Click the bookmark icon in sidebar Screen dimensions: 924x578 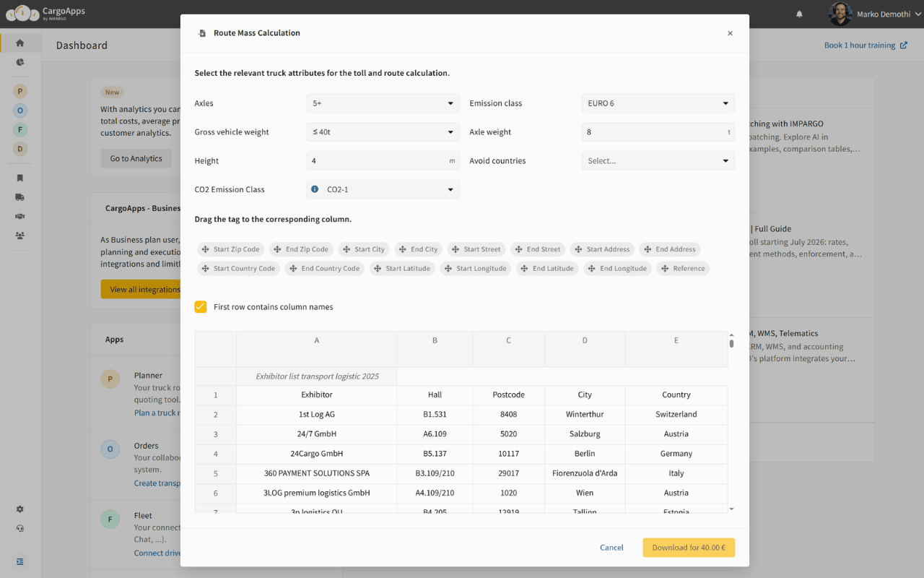[20, 178]
